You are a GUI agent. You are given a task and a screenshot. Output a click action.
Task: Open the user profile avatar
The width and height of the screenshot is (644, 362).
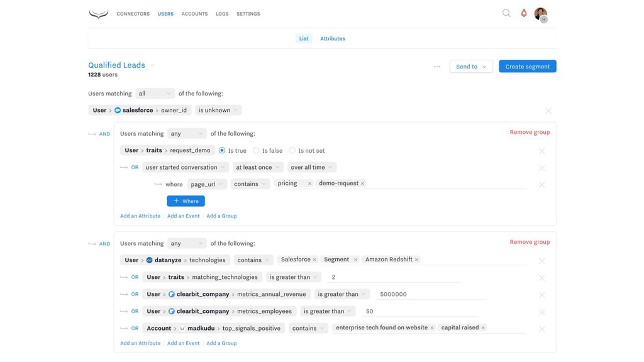click(540, 14)
